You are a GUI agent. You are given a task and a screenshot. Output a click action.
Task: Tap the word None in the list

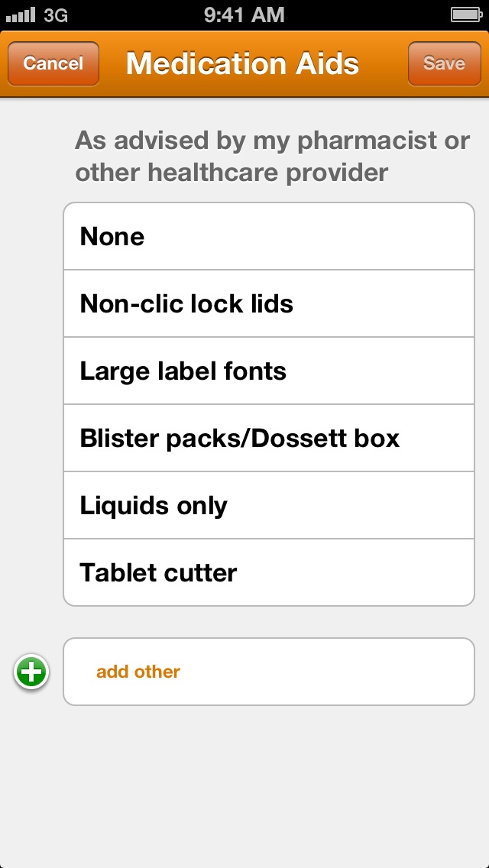tap(112, 237)
